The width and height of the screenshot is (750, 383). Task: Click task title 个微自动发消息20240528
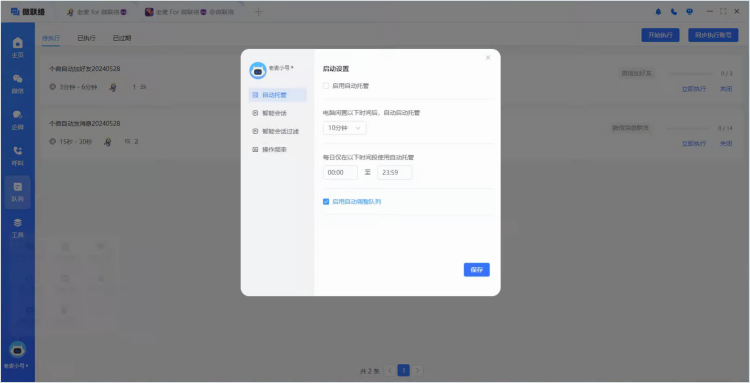click(84, 123)
